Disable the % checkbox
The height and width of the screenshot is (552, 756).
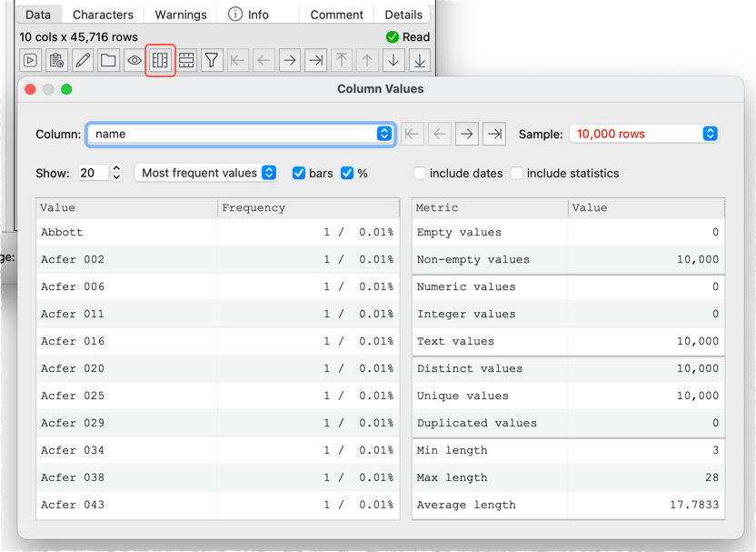click(x=347, y=173)
